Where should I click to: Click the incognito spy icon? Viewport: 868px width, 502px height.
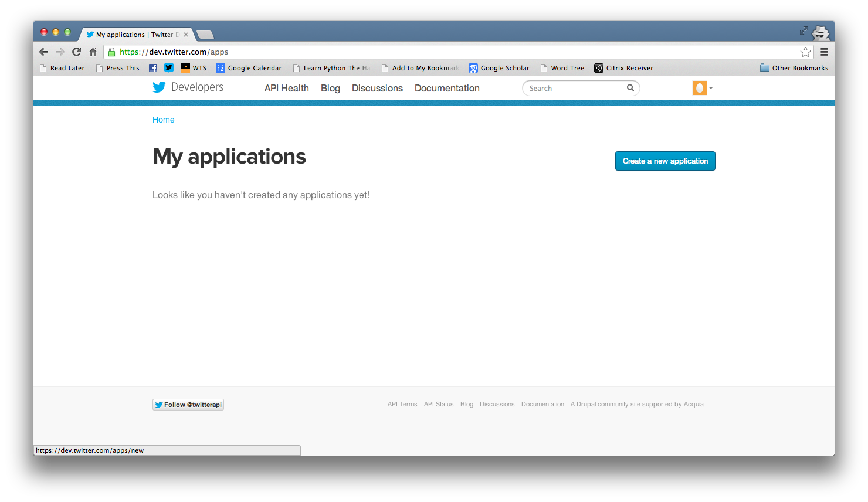pos(820,33)
